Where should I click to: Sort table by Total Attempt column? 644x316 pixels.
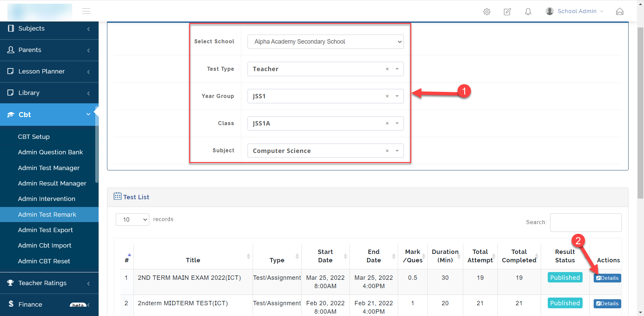click(x=494, y=256)
